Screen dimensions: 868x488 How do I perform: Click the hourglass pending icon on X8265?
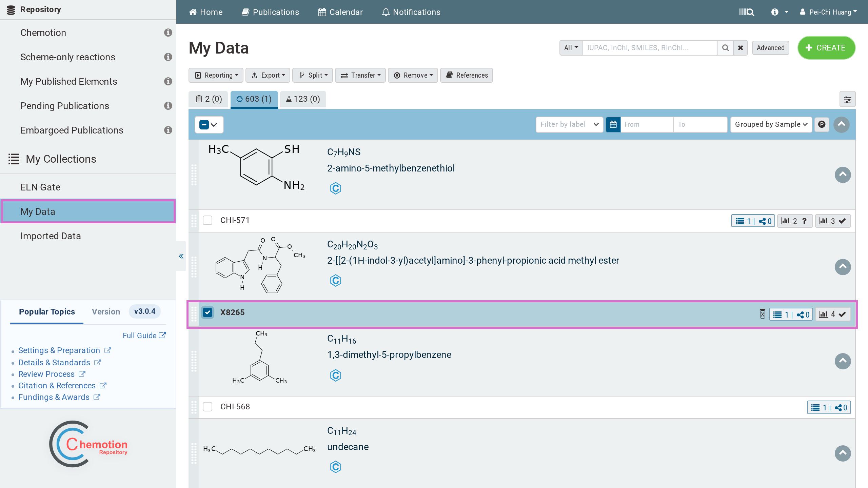762,314
